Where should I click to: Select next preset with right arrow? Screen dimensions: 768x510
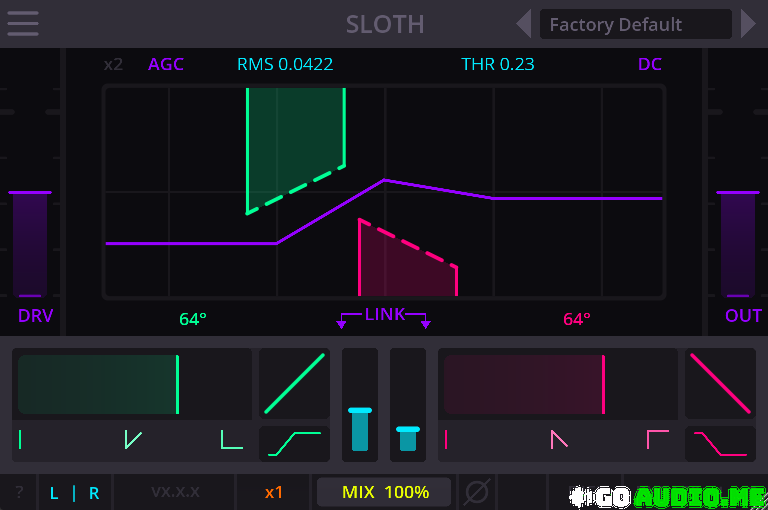[748, 24]
